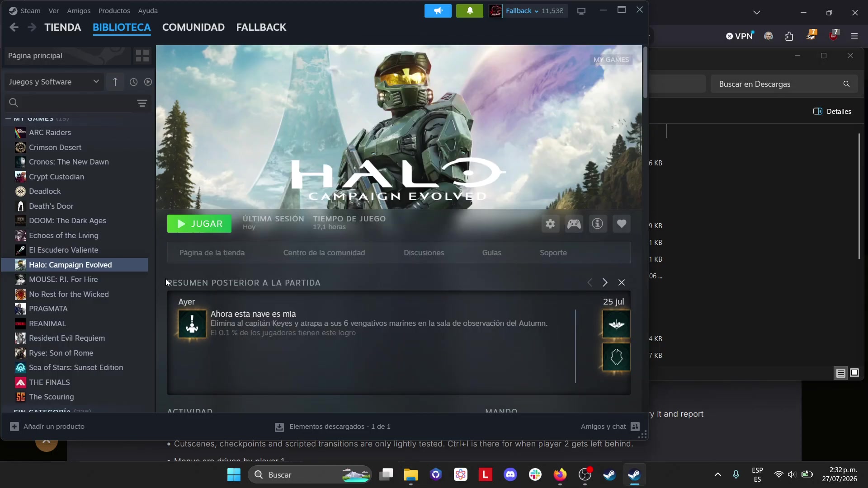Viewport: 868px width, 488px height.
Task: Open the first 25 jul achievement thumbnail
Action: [x=616, y=324]
